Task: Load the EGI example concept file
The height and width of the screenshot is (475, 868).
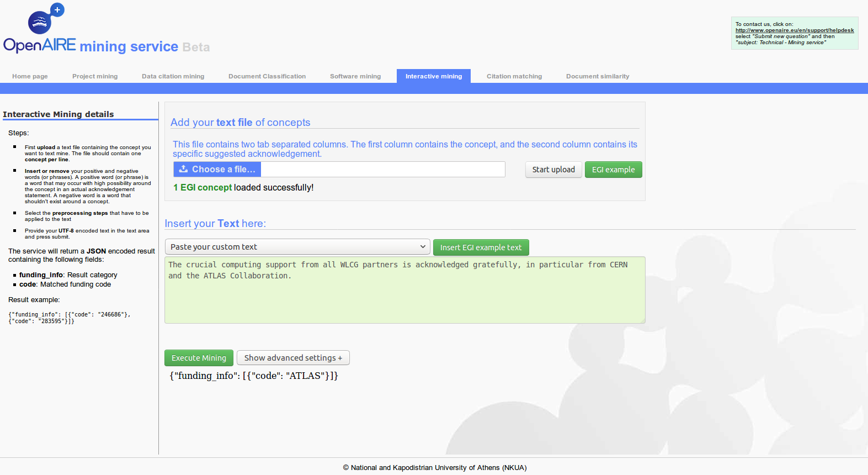Action: point(613,170)
